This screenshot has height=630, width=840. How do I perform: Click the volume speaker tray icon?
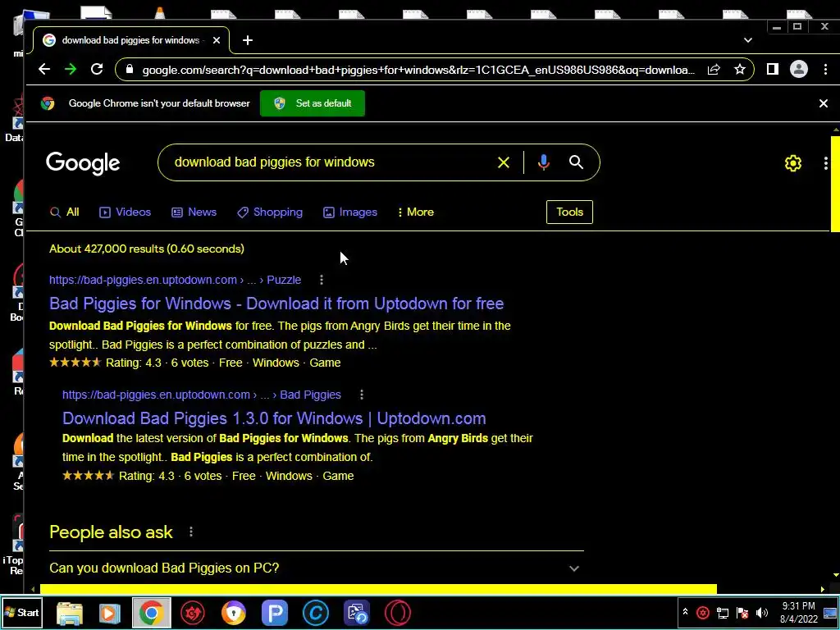coord(762,612)
